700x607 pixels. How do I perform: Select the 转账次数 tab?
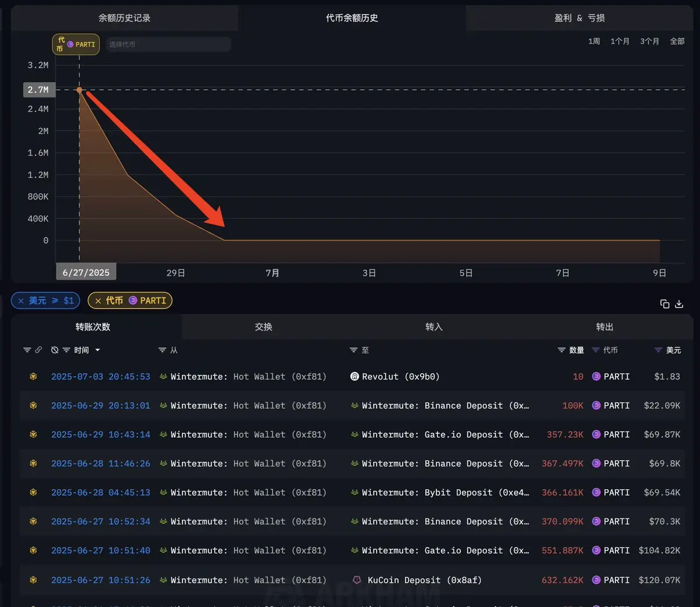(x=93, y=327)
